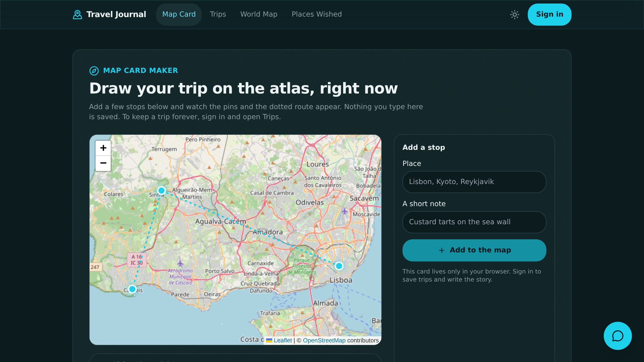Click the compass icon beside Map Card Maker
Viewport: 644px width, 362px height.
tap(94, 71)
